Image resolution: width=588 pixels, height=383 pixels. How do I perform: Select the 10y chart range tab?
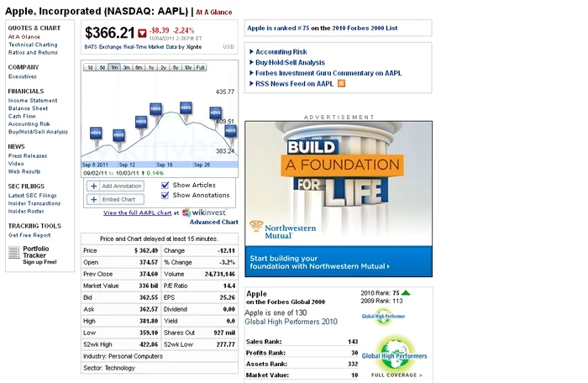click(x=188, y=67)
